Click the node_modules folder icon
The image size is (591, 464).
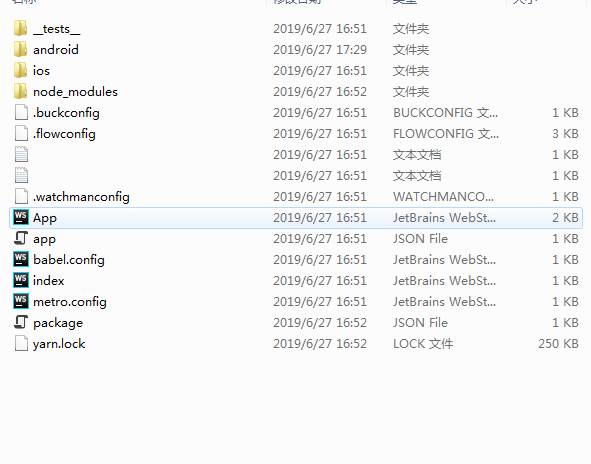click(x=20, y=92)
